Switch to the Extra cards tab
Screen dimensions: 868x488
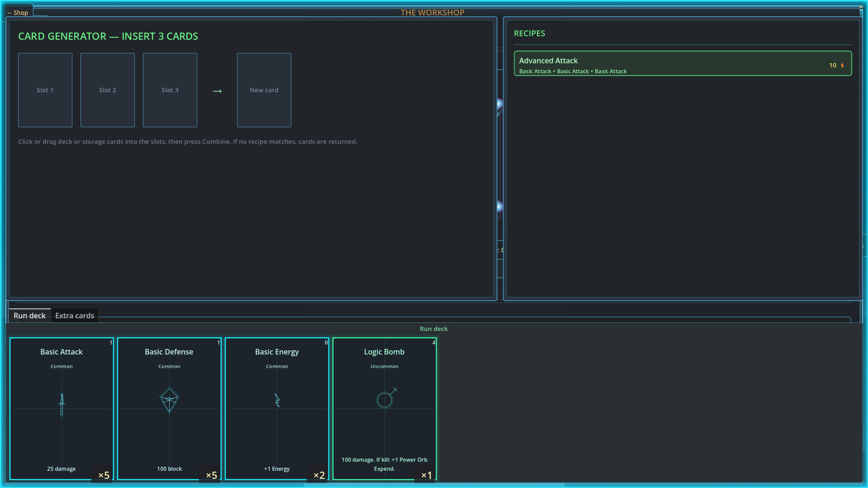[x=74, y=315]
